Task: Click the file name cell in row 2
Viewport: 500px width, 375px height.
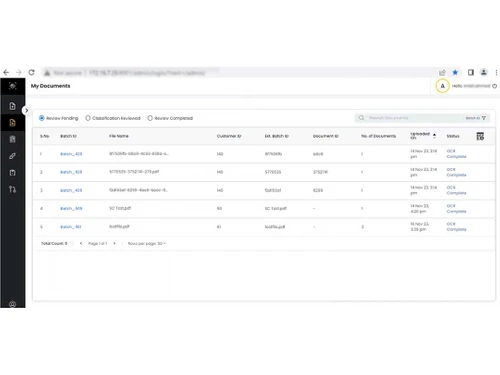Action: point(134,172)
